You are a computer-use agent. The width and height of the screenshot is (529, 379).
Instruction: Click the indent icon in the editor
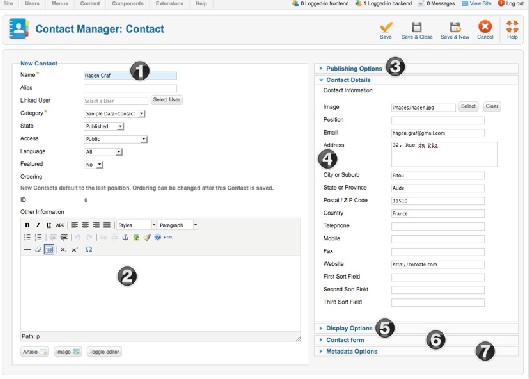64,237
